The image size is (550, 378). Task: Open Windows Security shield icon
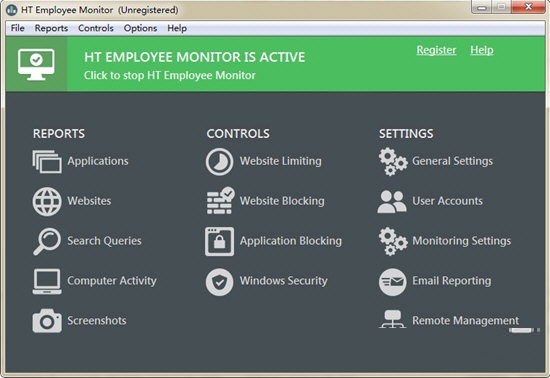pyautogui.click(x=219, y=282)
